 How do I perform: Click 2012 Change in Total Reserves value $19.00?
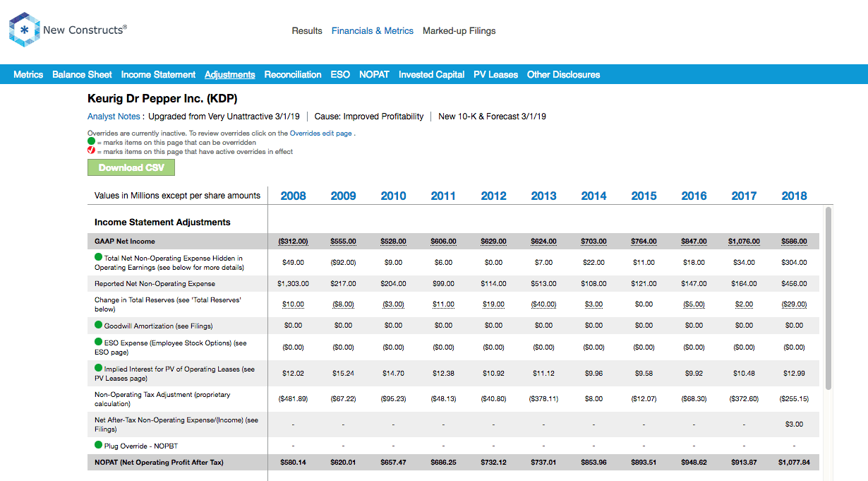tap(494, 304)
